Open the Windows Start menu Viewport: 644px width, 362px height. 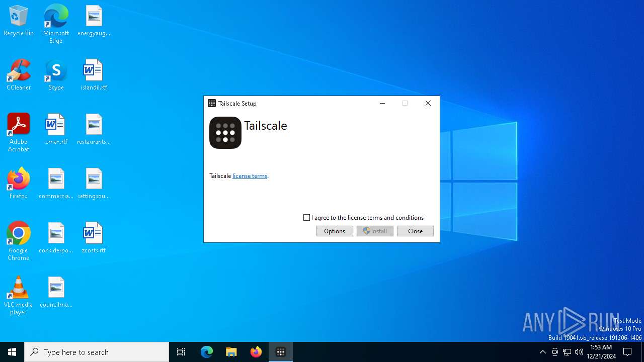pyautogui.click(x=12, y=352)
